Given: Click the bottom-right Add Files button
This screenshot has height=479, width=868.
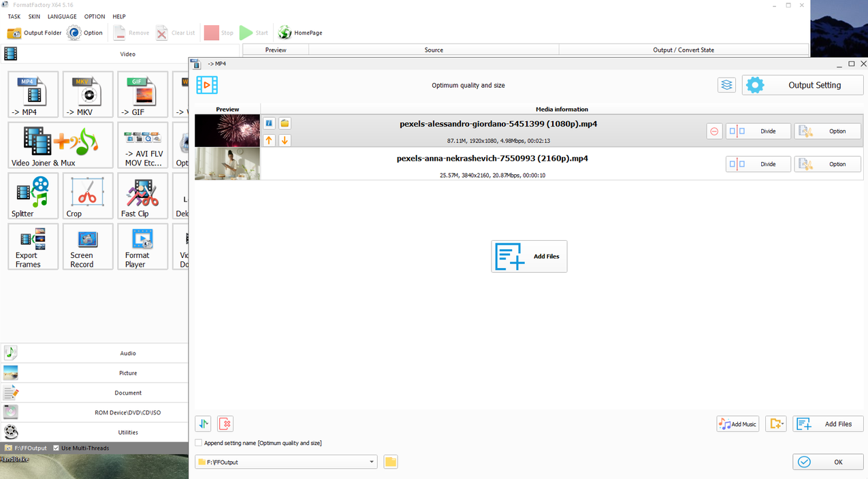Looking at the screenshot, I should [x=829, y=424].
